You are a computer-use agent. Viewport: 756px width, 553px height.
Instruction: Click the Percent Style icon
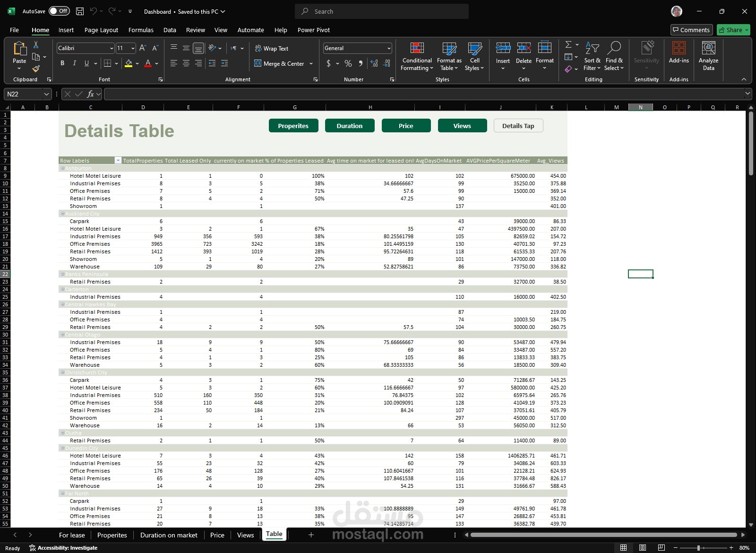click(x=348, y=63)
